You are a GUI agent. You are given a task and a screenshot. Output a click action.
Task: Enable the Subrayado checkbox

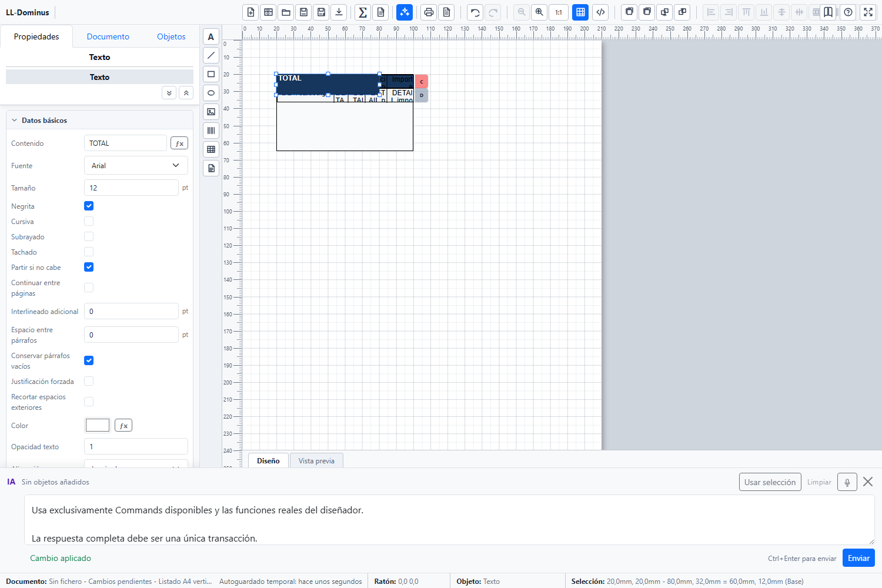click(x=89, y=236)
